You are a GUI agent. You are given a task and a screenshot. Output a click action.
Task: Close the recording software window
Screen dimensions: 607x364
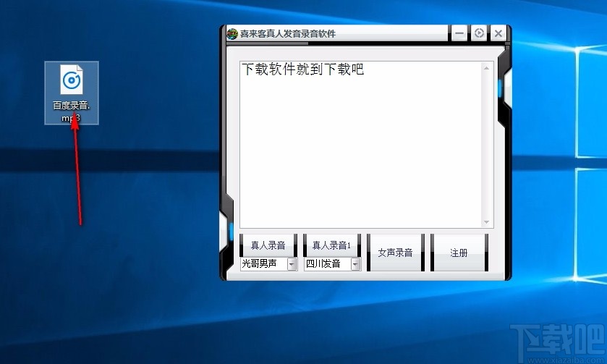point(498,33)
